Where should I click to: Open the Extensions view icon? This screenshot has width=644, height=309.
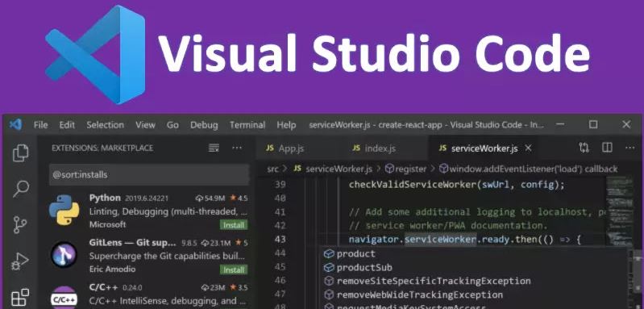20,298
